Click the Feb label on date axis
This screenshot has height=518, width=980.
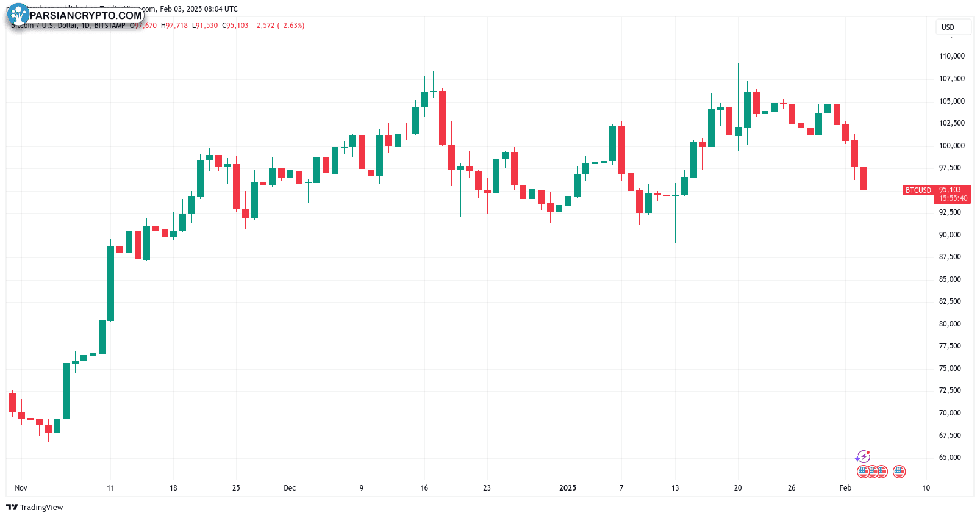[x=845, y=488]
